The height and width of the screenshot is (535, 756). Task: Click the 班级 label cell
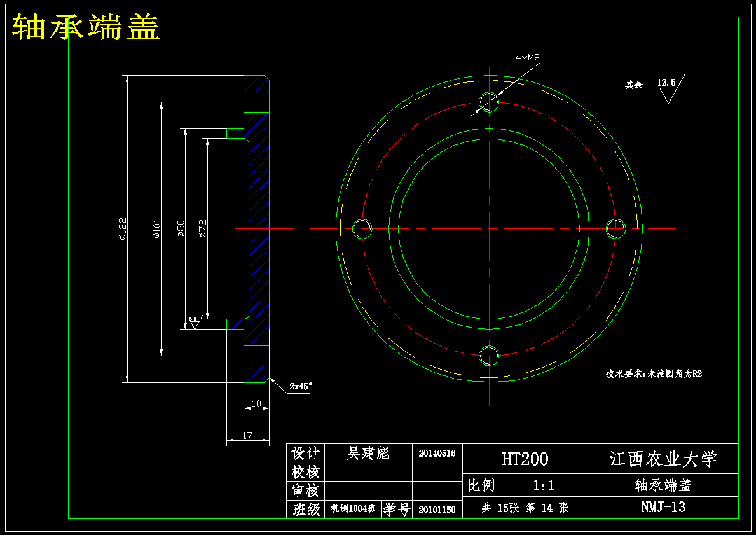pos(306,510)
